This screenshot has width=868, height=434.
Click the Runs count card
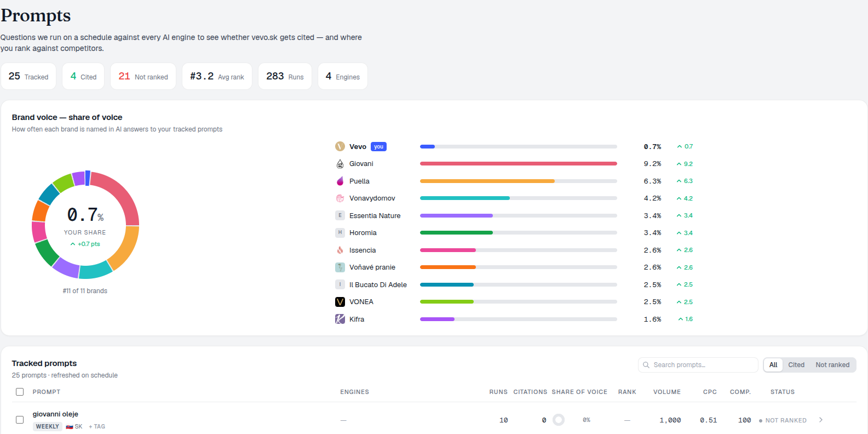click(285, 76)
